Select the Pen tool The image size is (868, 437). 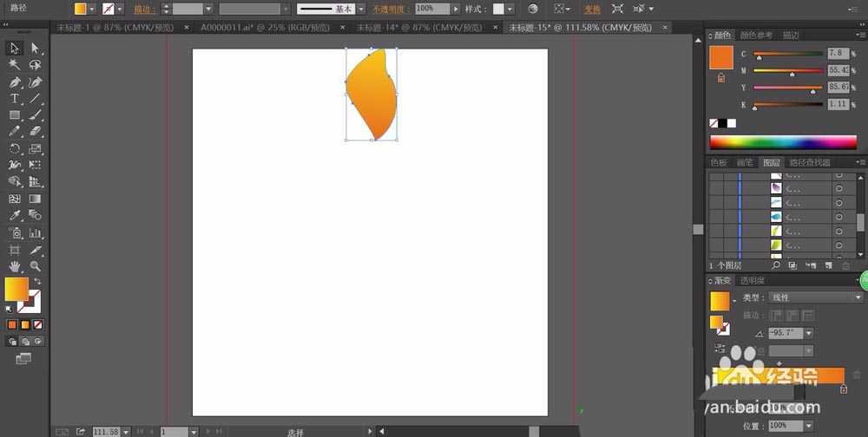tap(15, 82)
